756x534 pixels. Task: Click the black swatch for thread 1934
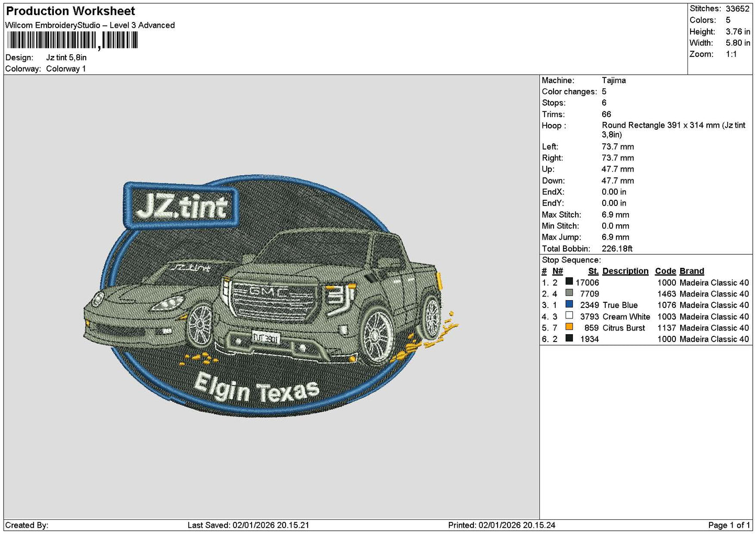pos(569,338)
